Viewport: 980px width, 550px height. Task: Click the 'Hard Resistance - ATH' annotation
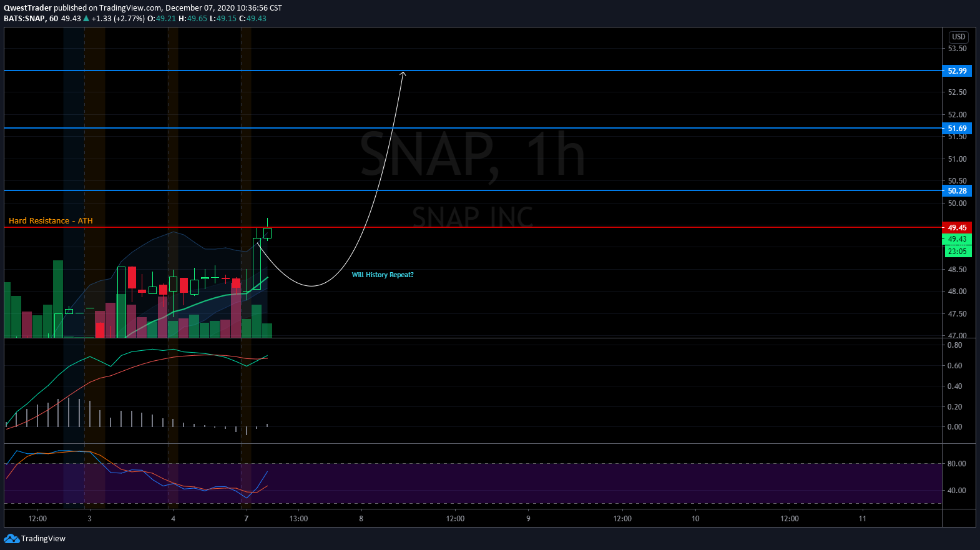(x=51, y=221)
